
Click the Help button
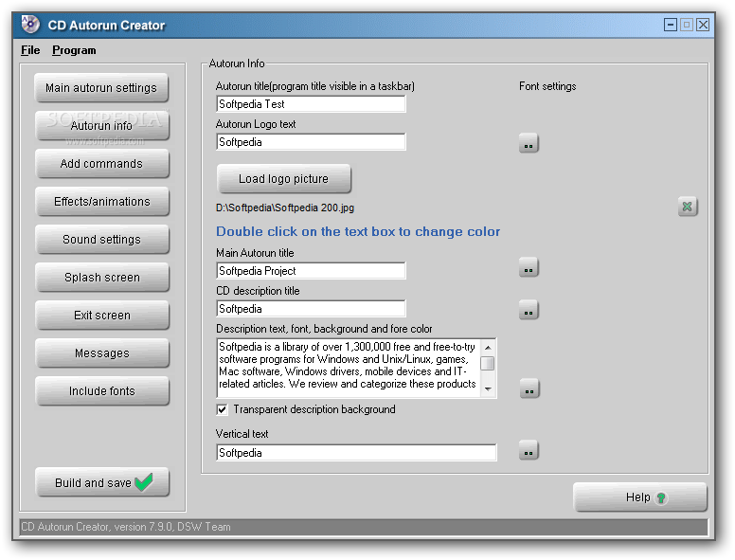point(639,497)
